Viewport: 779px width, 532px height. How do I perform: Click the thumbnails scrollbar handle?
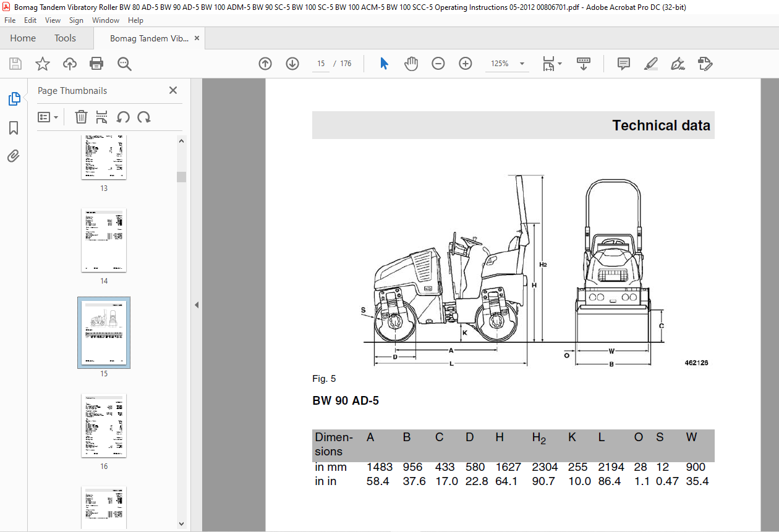pyautogui.click(x=181, y=177)
